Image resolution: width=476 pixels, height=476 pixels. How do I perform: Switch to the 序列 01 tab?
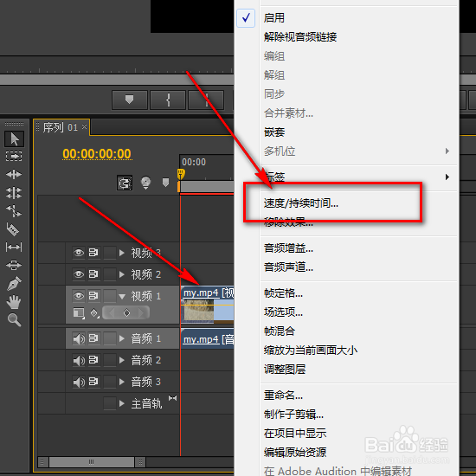(61, 127)
